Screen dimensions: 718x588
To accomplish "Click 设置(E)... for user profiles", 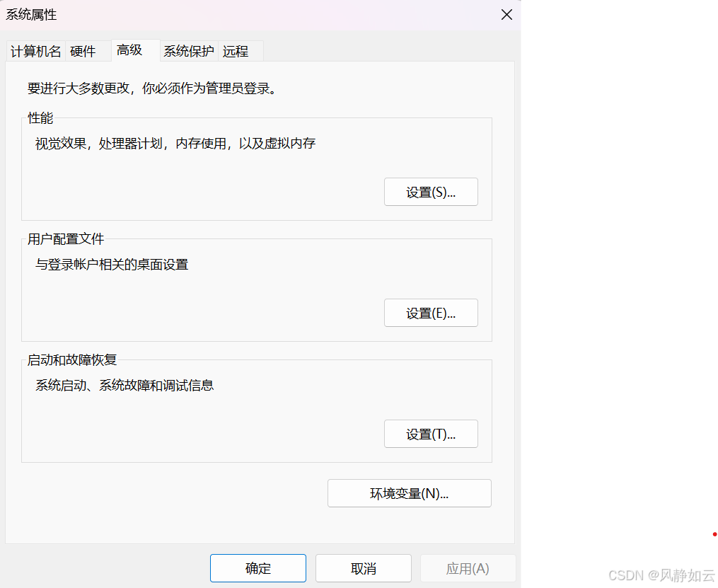I will click(431, 313).
